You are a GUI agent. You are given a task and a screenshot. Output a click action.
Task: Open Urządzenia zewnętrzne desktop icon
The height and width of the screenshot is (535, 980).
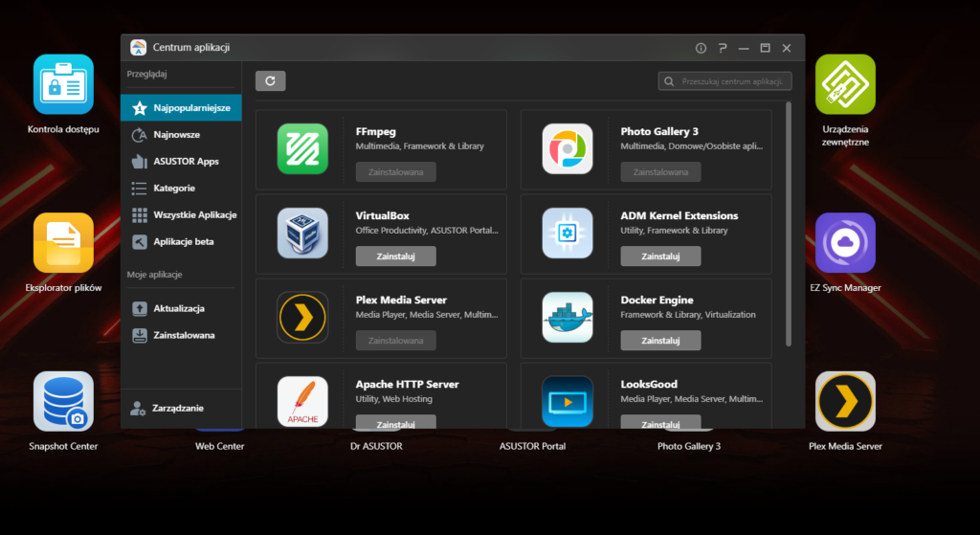(x=845, y=84)
